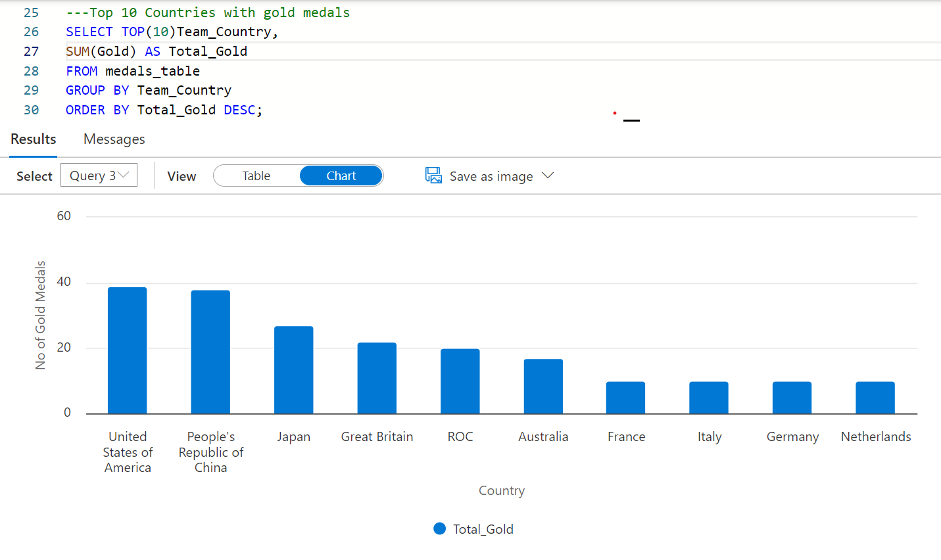Place cursor on line 27 SUM(Gold) code
This screenshot has width=941, height=560.
click(x=157, y=51)
